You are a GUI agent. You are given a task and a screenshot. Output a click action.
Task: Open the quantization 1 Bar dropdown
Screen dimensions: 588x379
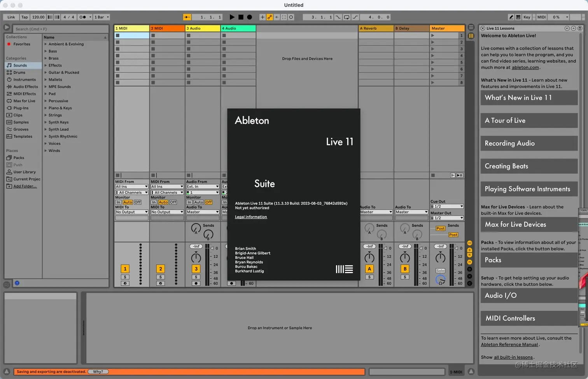click(101, 17)
